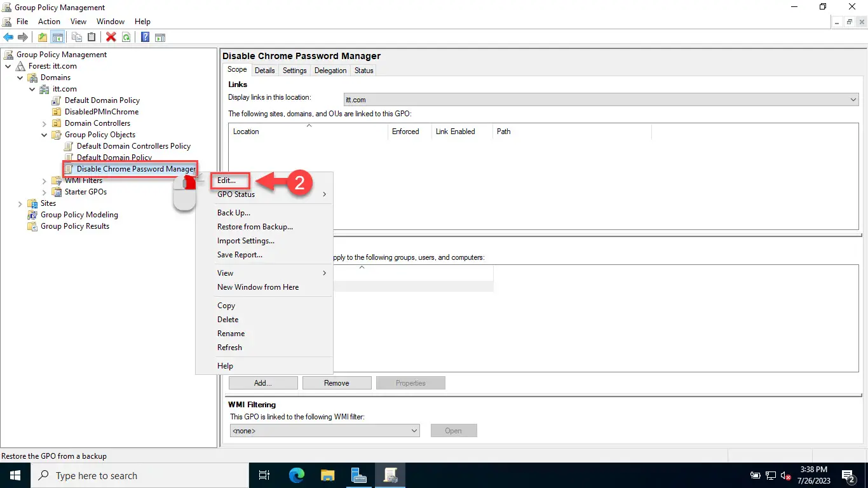Click the Sites folder icon
This screenshot has width=868, height=488.
coord(33,203)
